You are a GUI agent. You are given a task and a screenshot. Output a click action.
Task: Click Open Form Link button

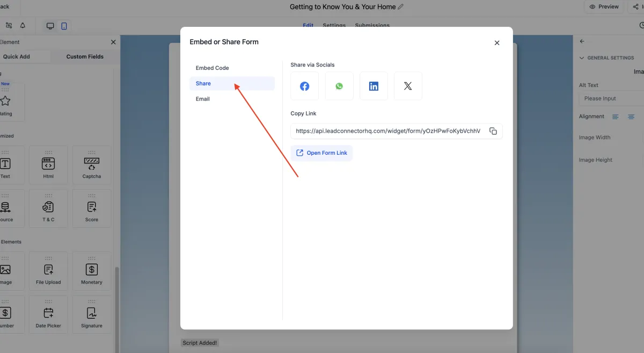[x=321, y=153]
